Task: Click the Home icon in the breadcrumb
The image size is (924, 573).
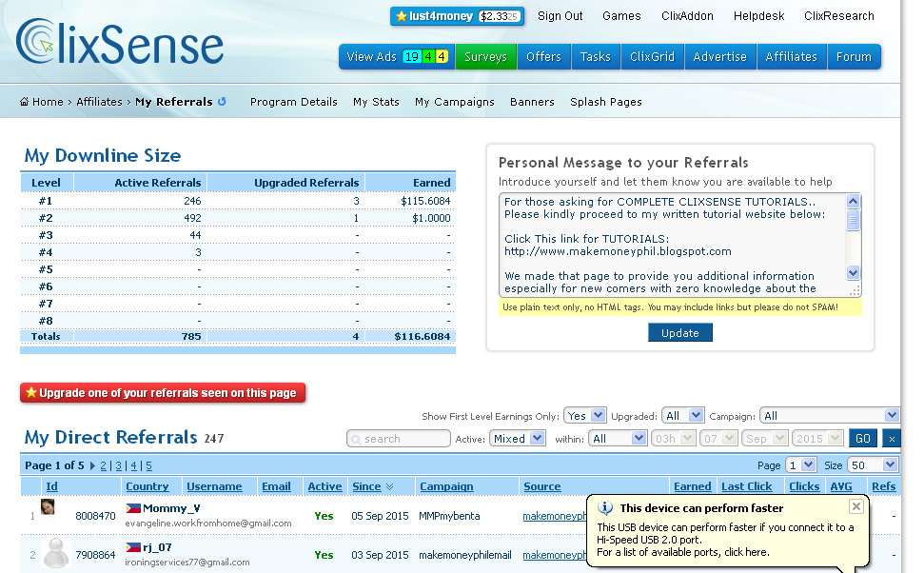Action: (x=24, y=102)
